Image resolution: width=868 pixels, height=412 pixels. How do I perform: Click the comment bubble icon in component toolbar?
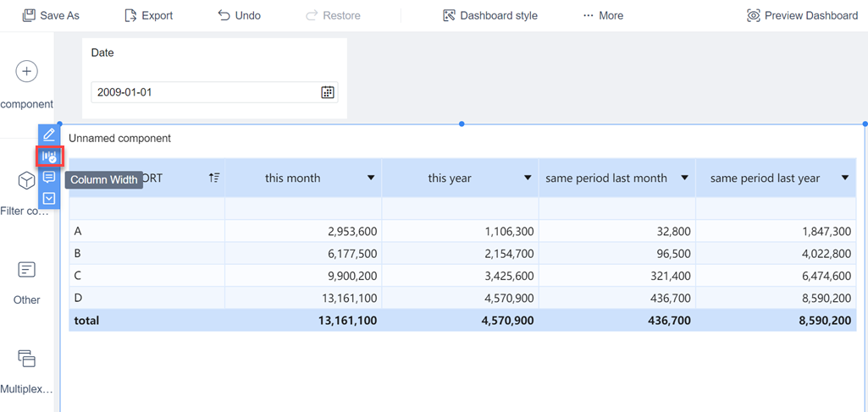coord(49,177)
